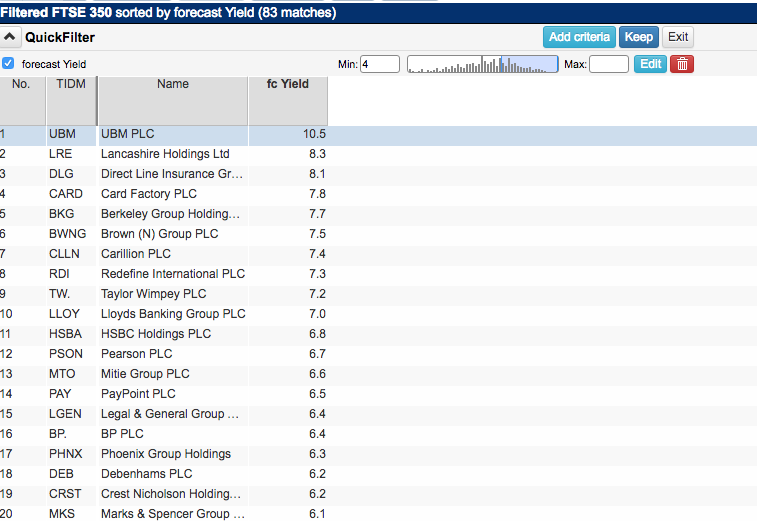Click the CARD ticker cell
Viewport: 757px width, 521px height.
[71, 194]
